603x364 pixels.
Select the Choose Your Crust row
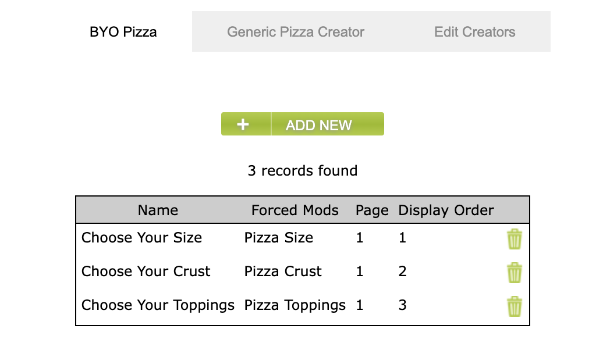(x=145, y=272)
